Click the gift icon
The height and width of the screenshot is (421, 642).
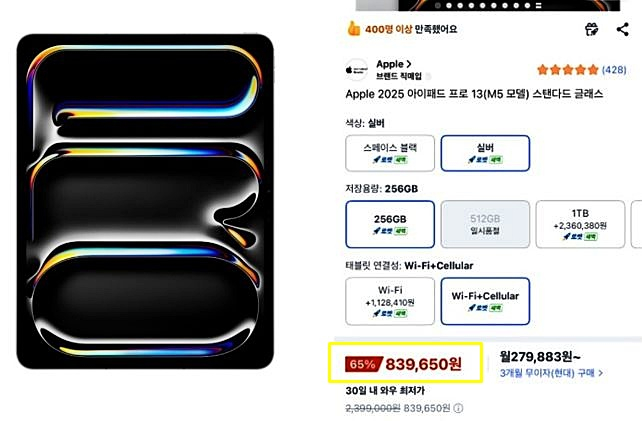click(x=592, y=30)
